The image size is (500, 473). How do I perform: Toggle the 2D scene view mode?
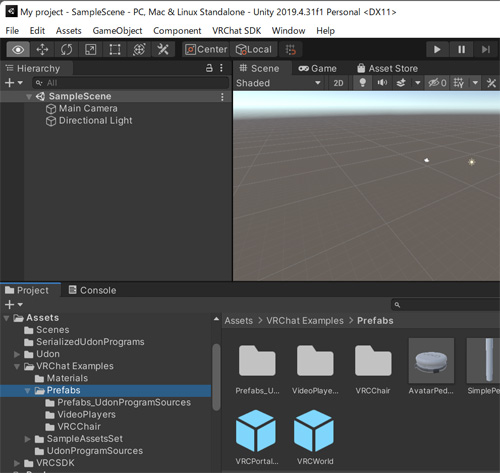[338, 83]
